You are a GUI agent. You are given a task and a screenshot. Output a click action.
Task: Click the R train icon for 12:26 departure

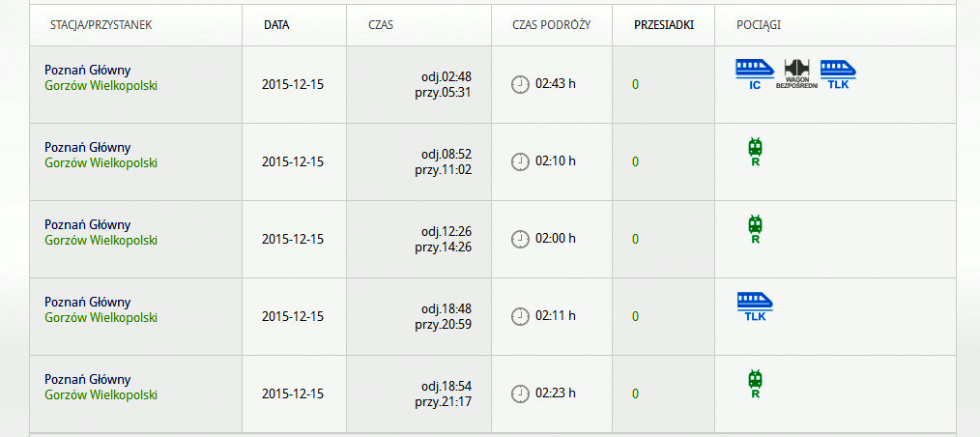(x=756, y=229)
